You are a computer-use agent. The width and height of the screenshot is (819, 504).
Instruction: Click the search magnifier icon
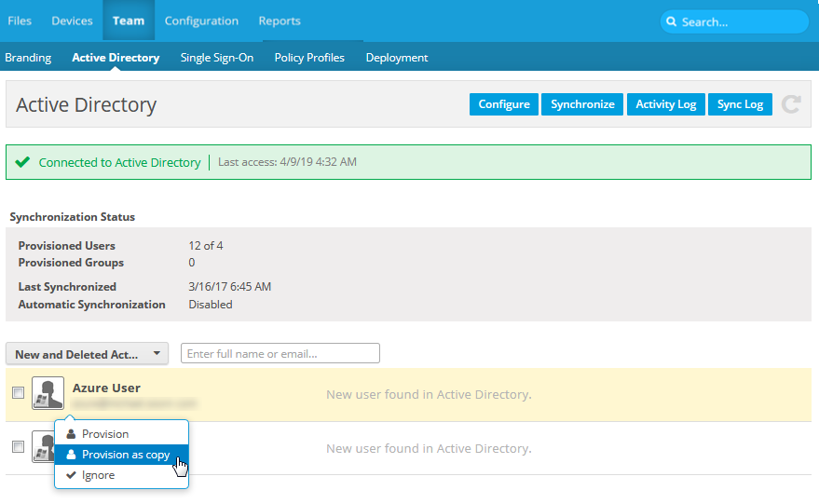tap(672, 21)
